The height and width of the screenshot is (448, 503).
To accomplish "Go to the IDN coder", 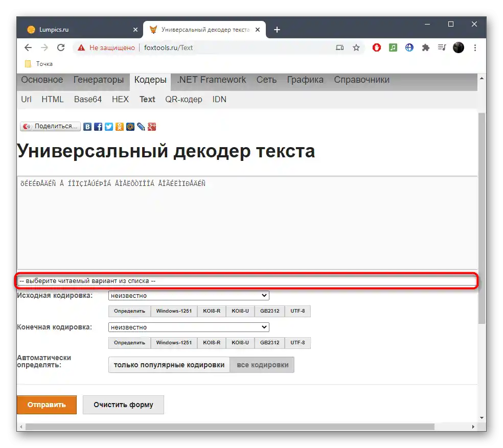I will [x=219, y=100].
